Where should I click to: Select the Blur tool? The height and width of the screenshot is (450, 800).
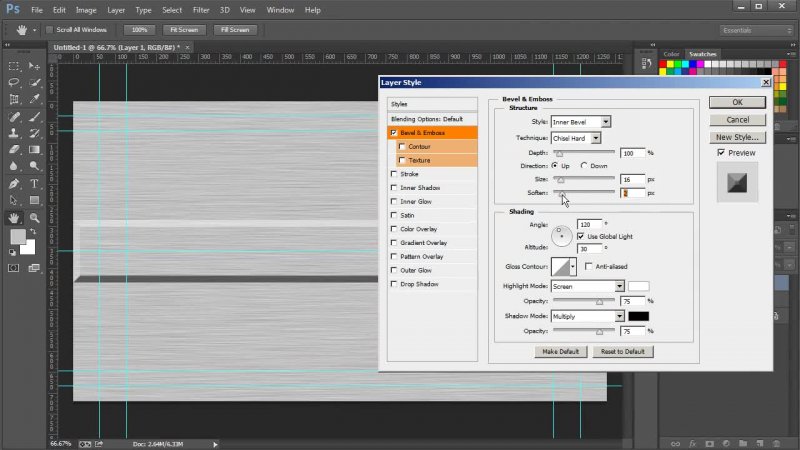[14, 166]
